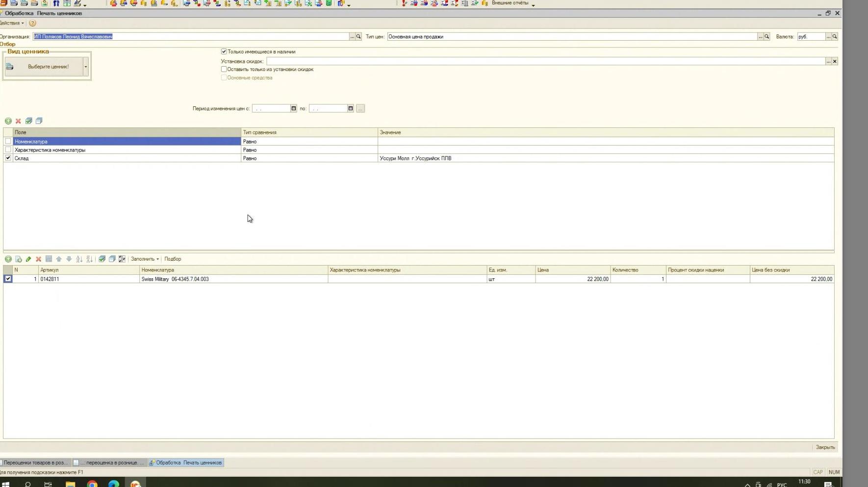Open price type selection ellipsis button
The image size is (868, 487).
[761, 37]
